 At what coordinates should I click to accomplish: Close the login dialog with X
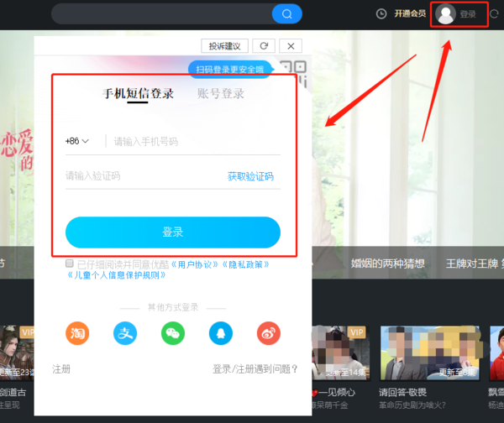[x=291, y=46]
